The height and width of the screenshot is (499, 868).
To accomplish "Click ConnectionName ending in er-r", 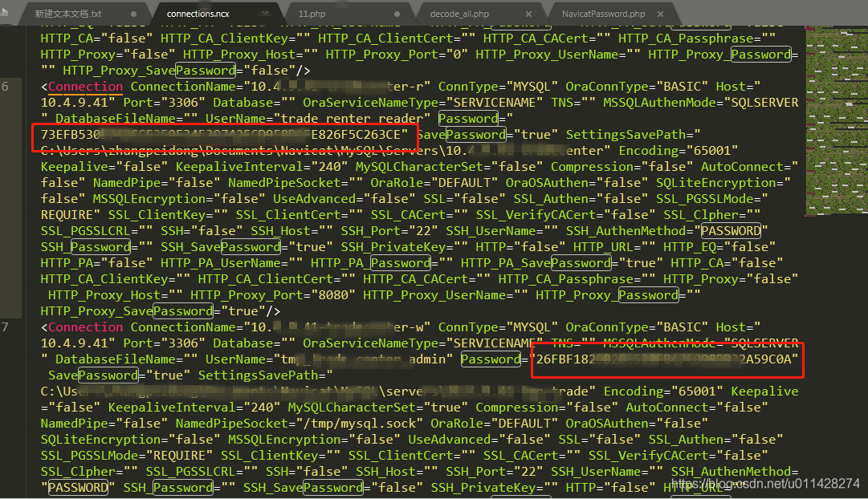I will [x=281, y=87].
